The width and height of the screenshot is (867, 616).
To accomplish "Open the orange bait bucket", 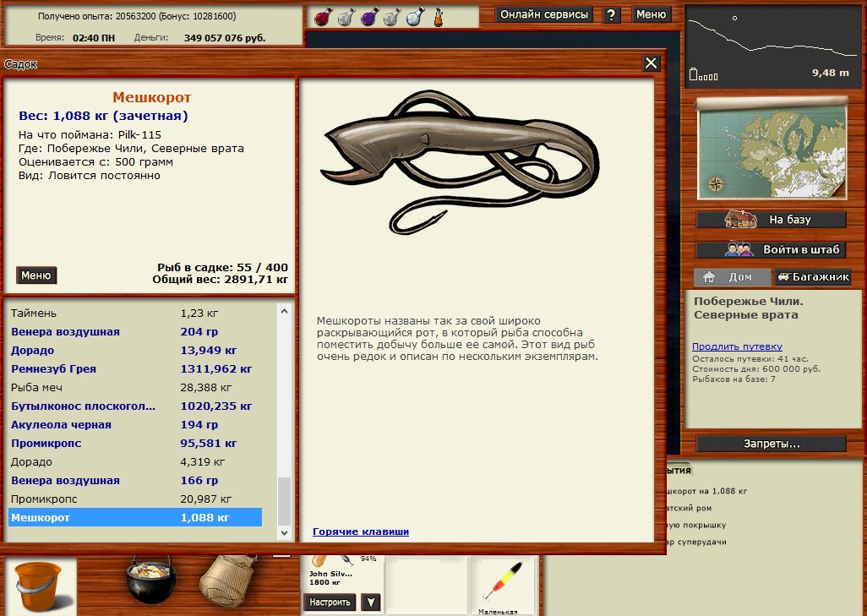I will (x=40, y=586).
